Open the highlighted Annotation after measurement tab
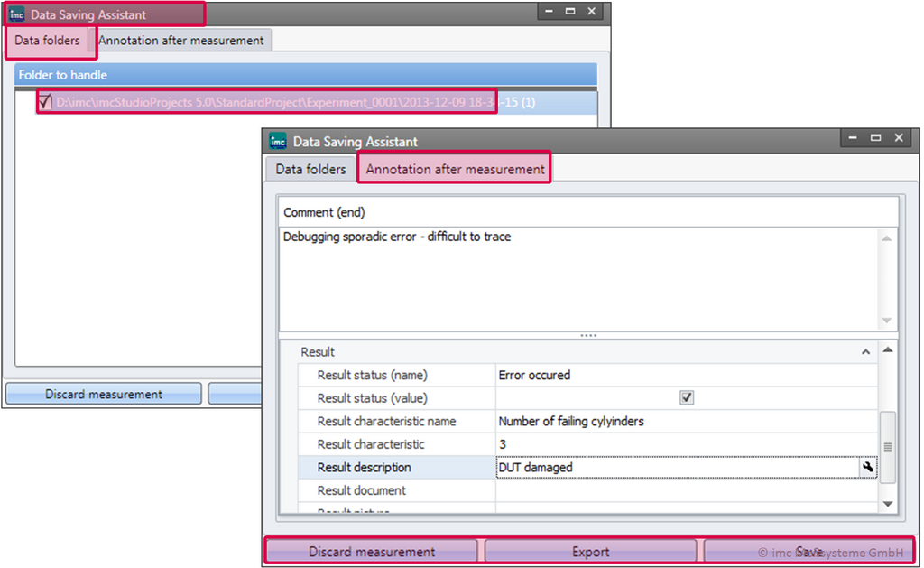The width and height of the screenshot is (924, 568). [x=455, y=169]
